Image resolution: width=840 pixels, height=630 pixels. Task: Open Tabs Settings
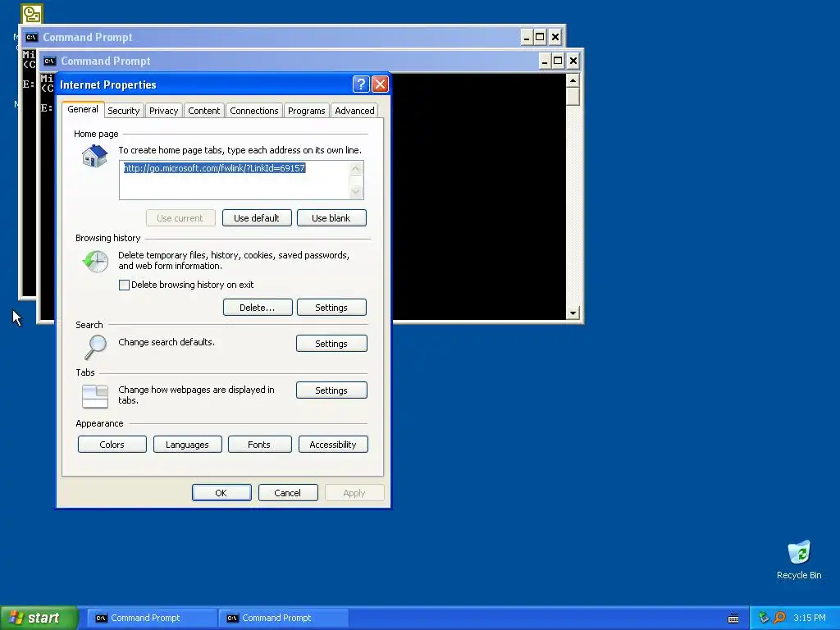[x=331, y=390]
